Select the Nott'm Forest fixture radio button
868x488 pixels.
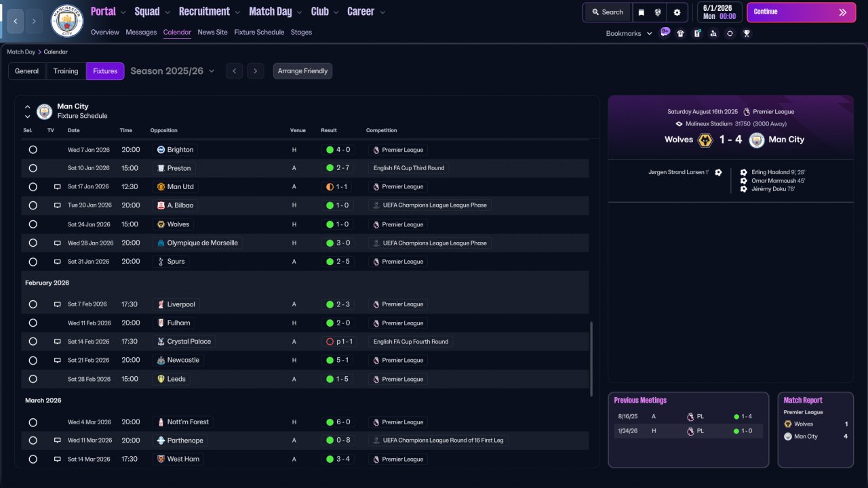[33, 422]
